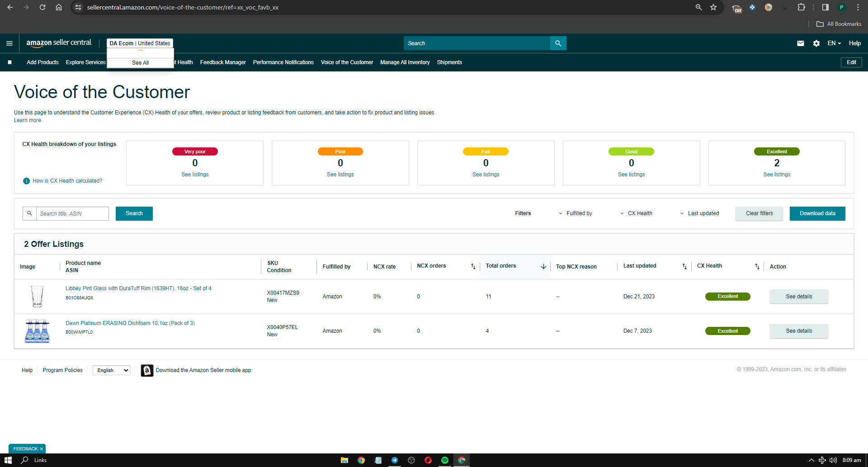Open the hamburger navigation menu
This screenshot has height=467, width=868.
[9, 43]
